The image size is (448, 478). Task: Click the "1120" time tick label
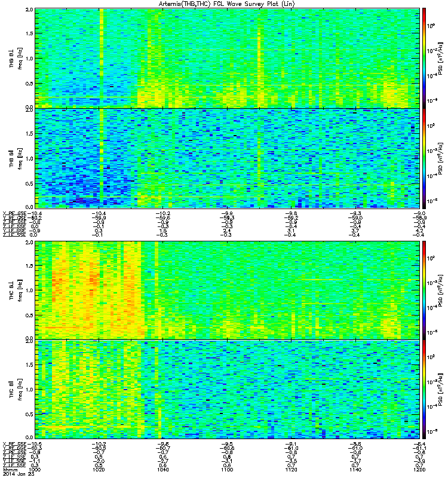coord(291,470)
